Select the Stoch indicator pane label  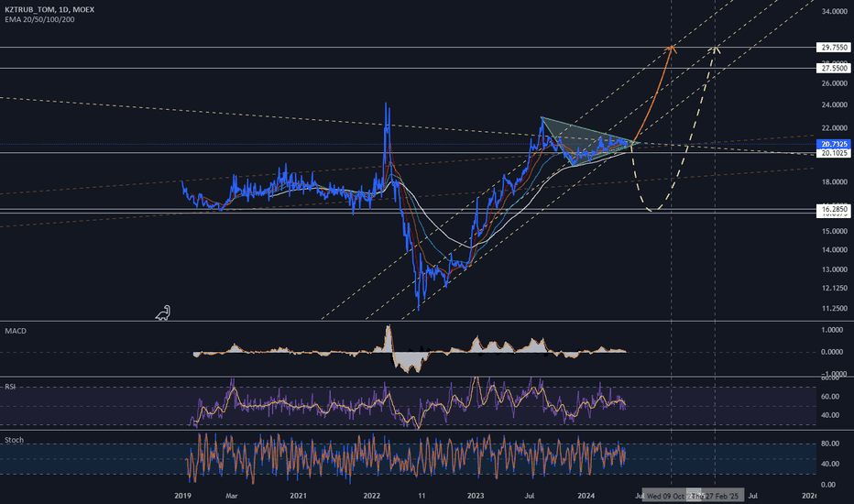(x=14, y=440)
